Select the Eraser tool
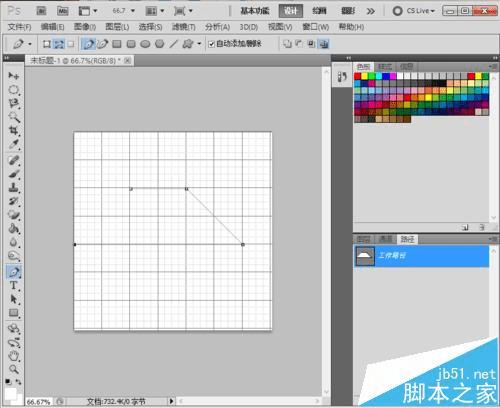 (13, 215)
